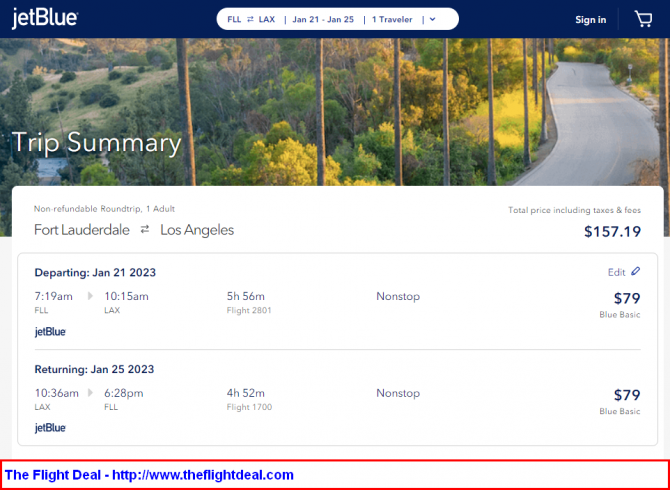The height and width of the screenshot is (490, 670).
Task: Click the 5h 56m duration
Action: [245, 296]
